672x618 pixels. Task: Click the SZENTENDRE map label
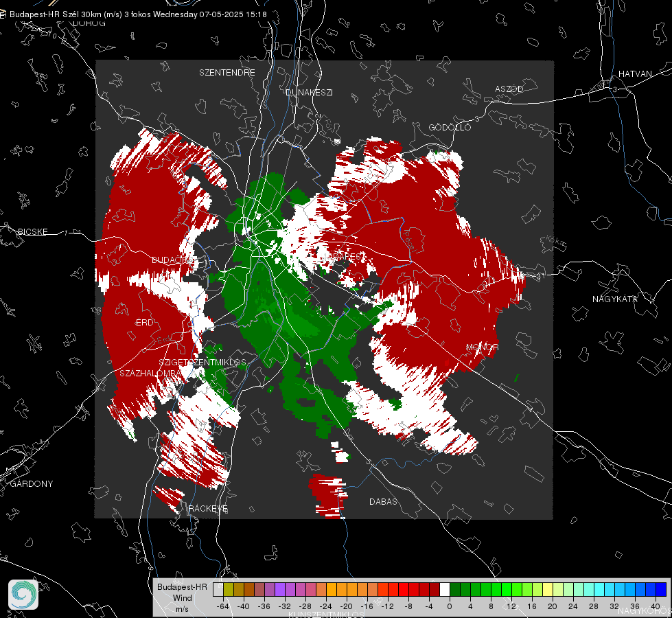click(227, 73)
